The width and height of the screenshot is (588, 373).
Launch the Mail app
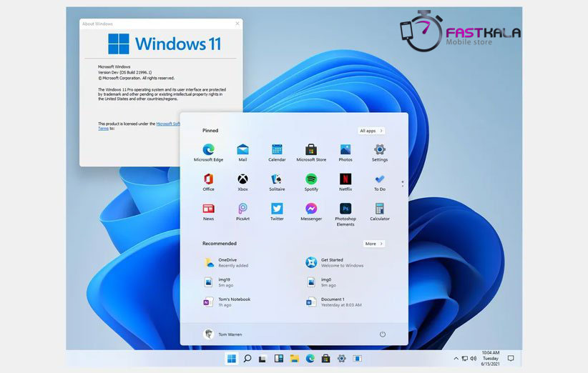pos(242,152)
